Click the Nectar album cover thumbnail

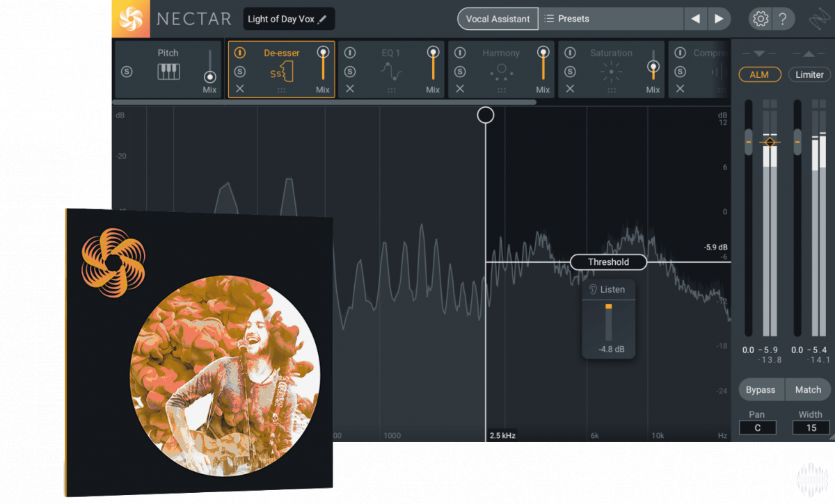(199, 352)
